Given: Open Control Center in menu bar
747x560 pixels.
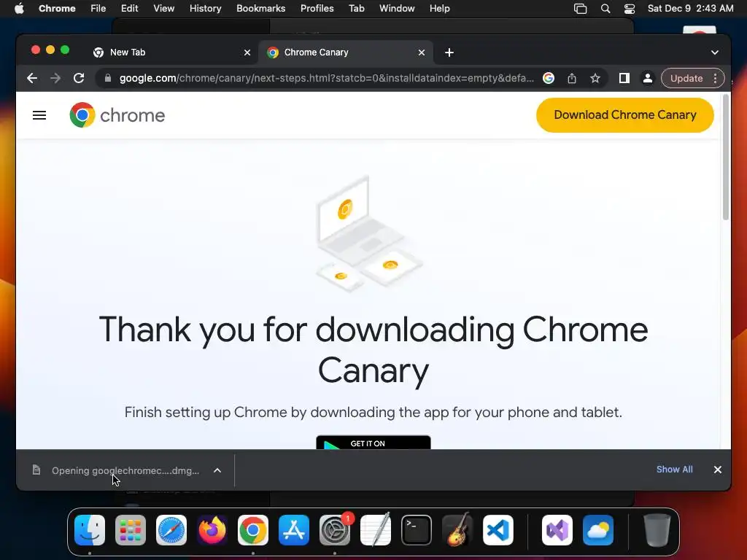Looking at the screenshot, I should click(630, 9).
